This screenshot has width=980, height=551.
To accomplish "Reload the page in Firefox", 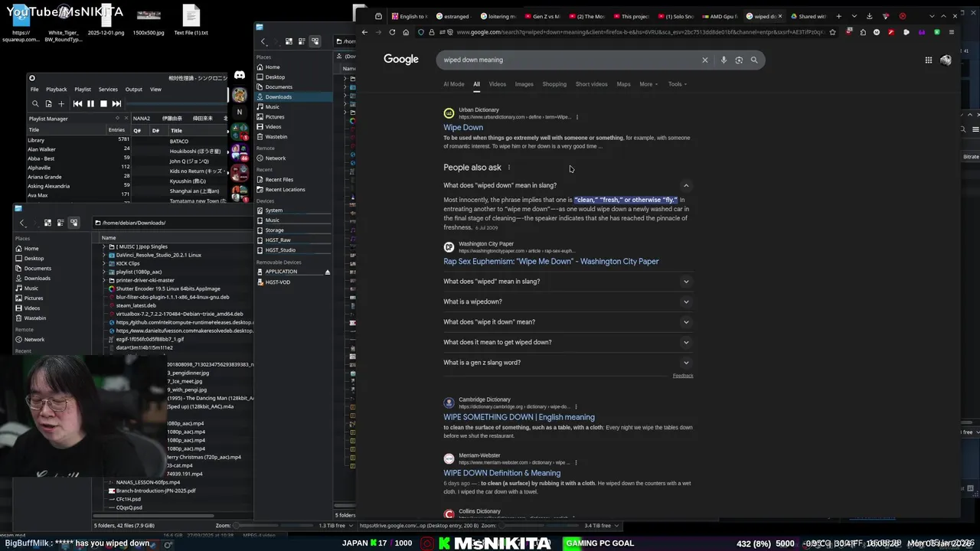I will [x=392, y=32].
